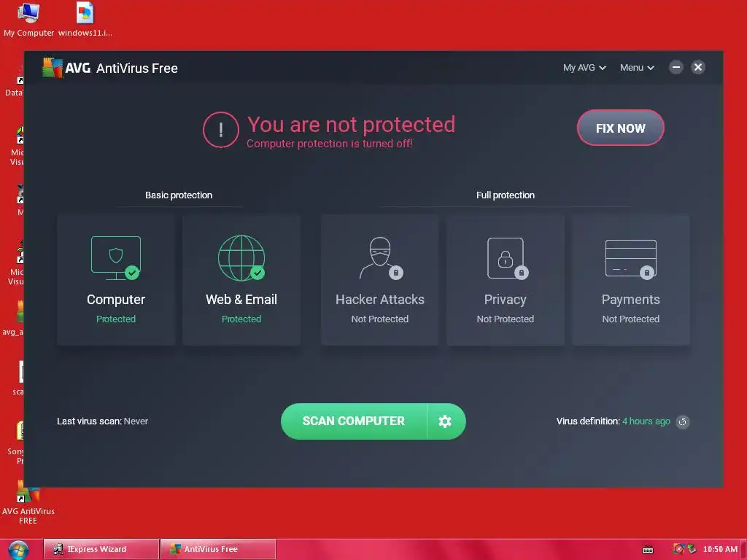Open the Computer protection monitor icon

pos(116,258)
